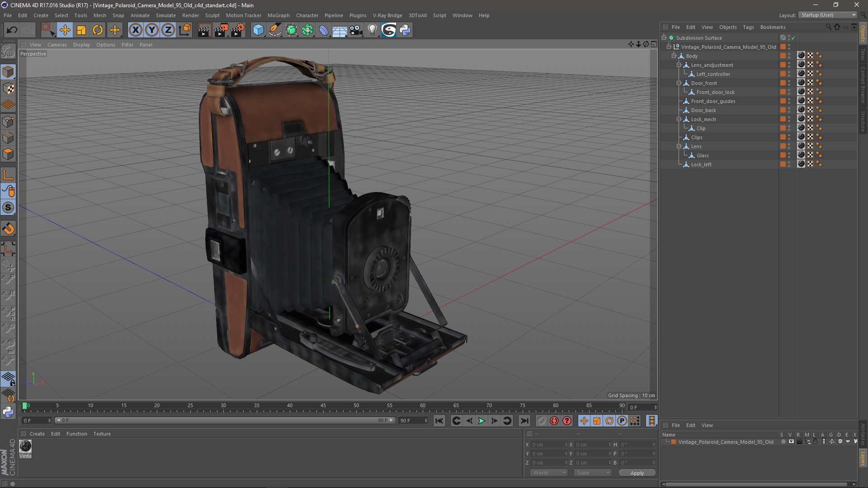Collapse the Vintage_Polaroid_Camera_Model_95_Old node
Image resolution: width=868 pixels, height=488 pixels.
coord(669,47)
